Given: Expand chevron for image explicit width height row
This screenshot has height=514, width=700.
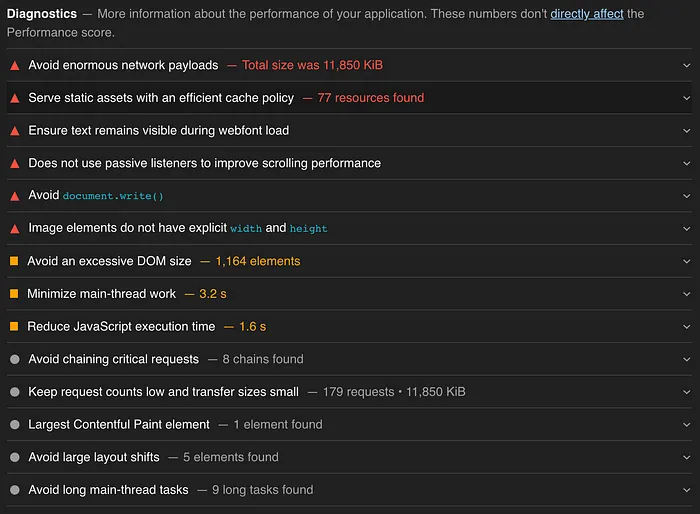Looking at the screenshot, I should (686, 229).
